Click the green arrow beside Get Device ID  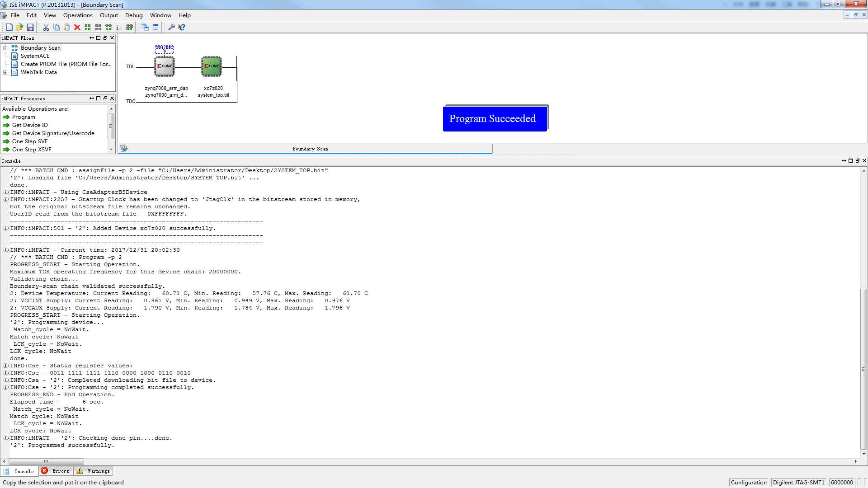[x=6, y=125]
